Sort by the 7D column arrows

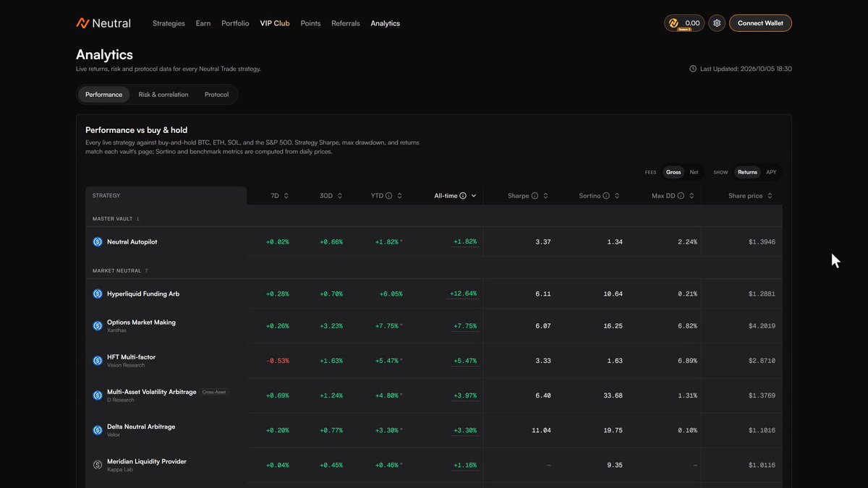click(286, 196)
